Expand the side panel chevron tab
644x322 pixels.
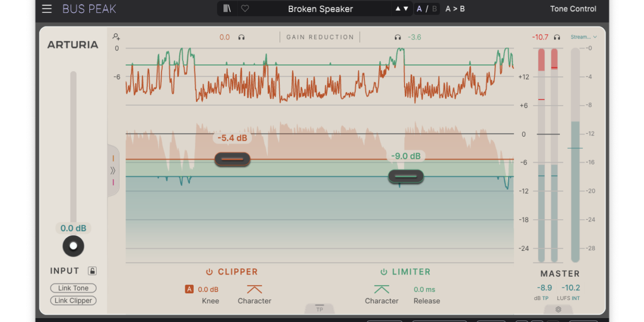[x=113, y=170]
